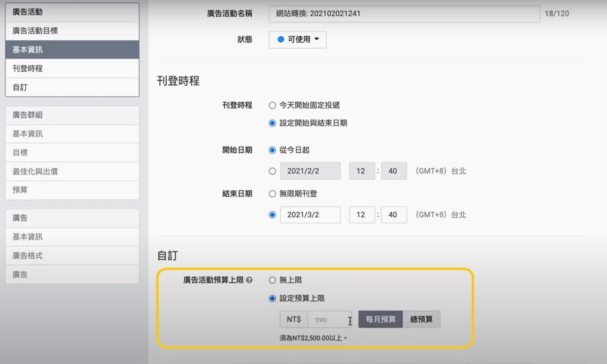The width and height of the screenshot is (607, 364).
Task: Open the start date 2021/2/2 picker
Action: click(310, 171)
